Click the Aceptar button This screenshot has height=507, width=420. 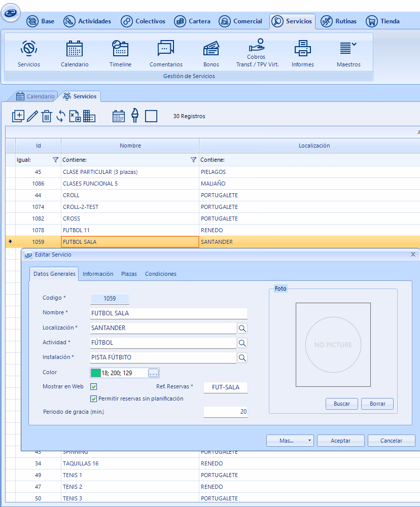[x=340, y=441]
